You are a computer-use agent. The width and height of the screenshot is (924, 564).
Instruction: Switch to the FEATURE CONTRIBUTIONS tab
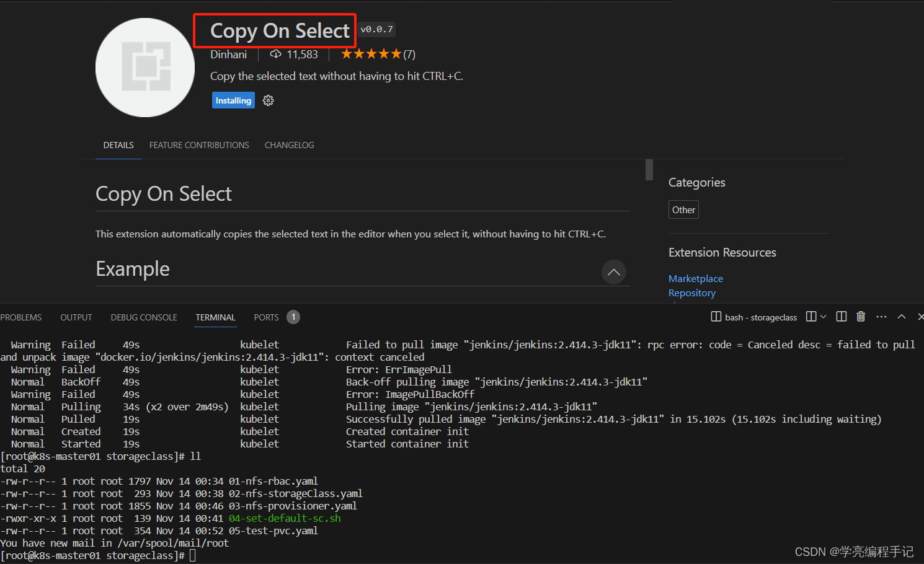click(x=199, y=145)
